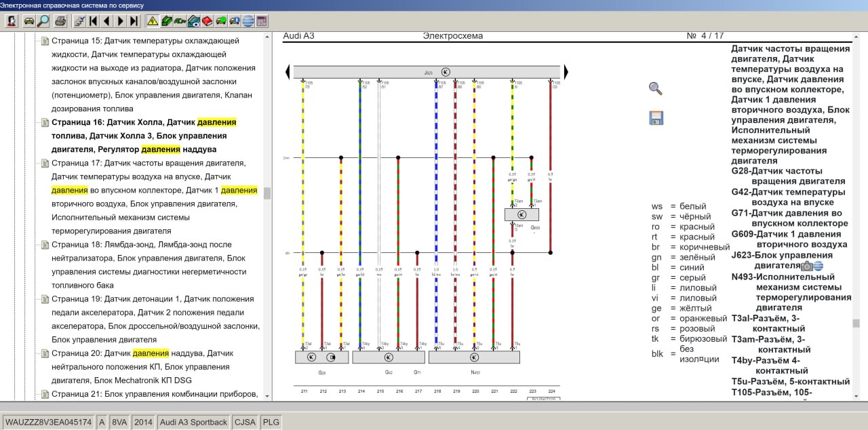Click color code 'ws = белый'
This screenshot has width=868, height=430.
click(x=679, y=206)
